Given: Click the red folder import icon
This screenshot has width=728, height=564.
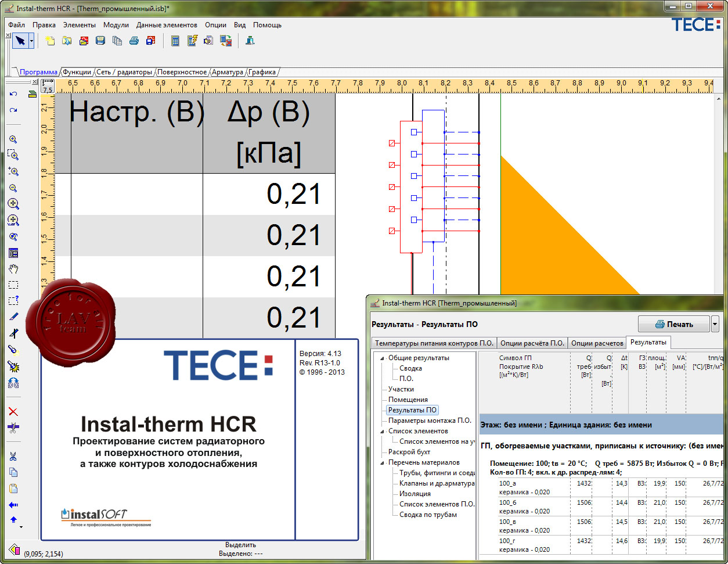Looking at the screenshot, I should (84, 41).
